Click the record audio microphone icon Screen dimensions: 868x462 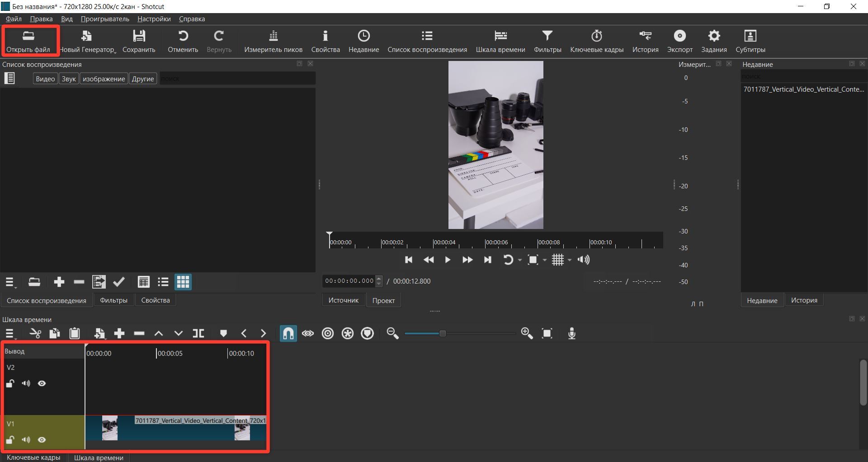571,334
